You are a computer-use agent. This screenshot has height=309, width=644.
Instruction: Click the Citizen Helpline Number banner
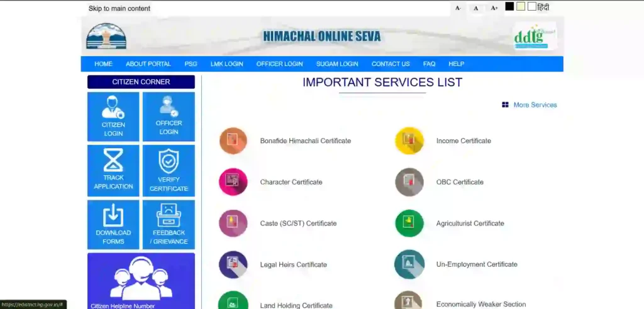tap(141, 281)
